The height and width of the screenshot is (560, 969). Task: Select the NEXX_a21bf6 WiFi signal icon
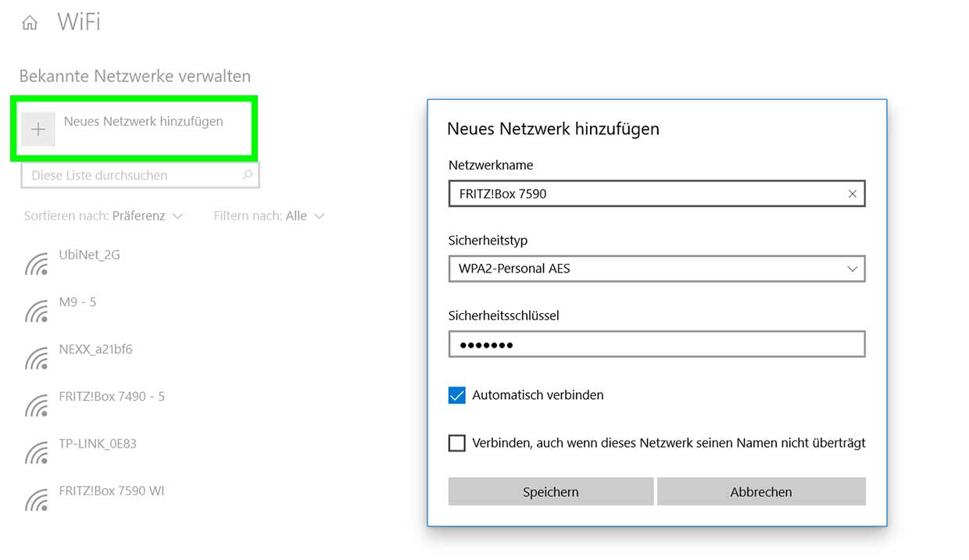[x=37, y=358]
